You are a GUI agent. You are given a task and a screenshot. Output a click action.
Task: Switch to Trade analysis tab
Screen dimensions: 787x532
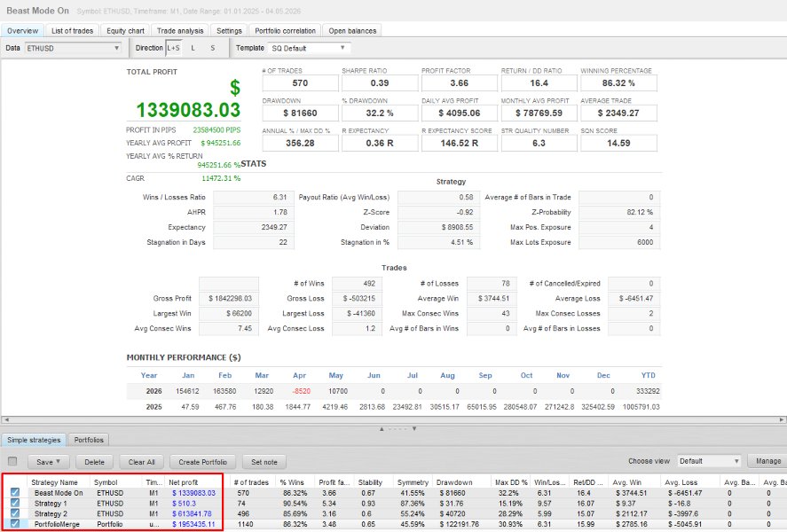coord(180,30)
